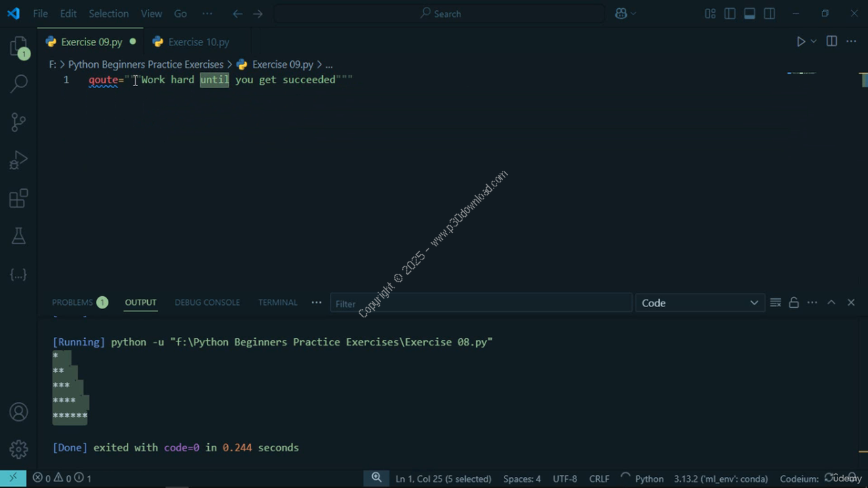The image size is (868, 488).
Task: Open the Search view in activity bar
Action: click(19, 84)
